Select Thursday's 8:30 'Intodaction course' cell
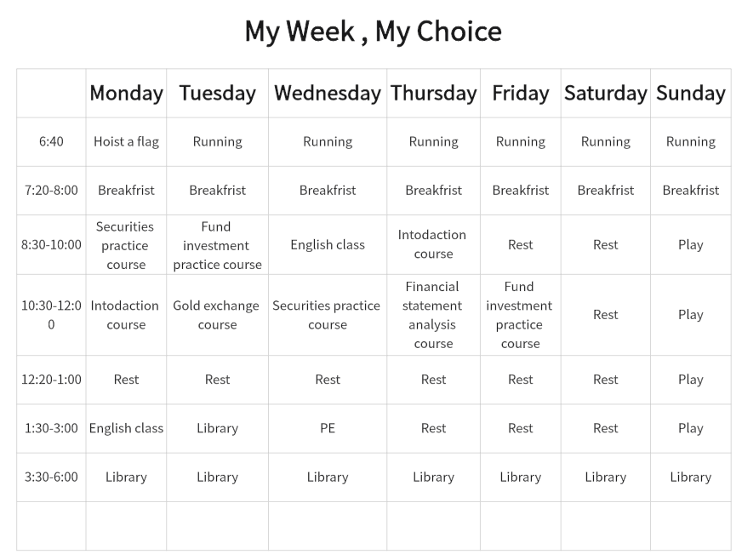 (x=433, y=245)
